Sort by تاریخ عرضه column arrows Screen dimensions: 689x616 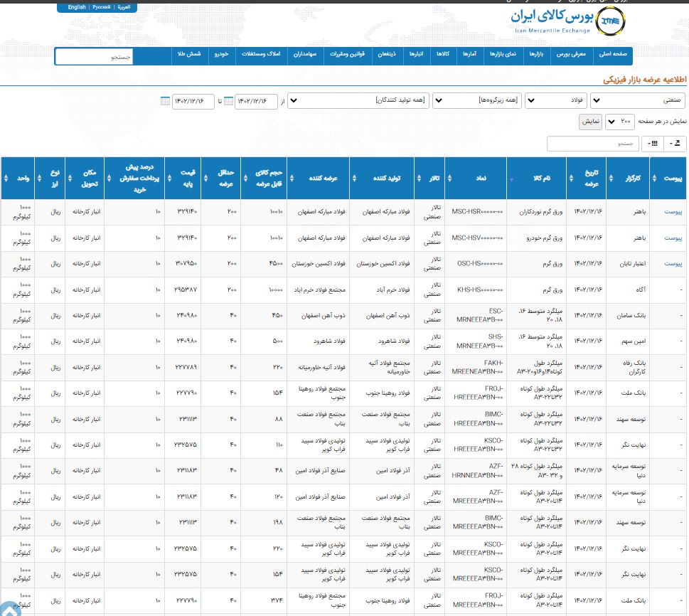coord(571,178)
